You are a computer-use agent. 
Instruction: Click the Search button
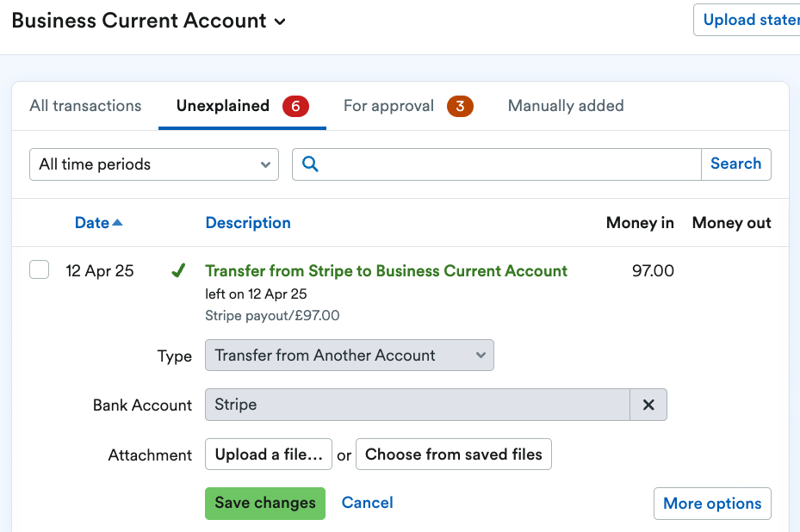pos(735,164)
